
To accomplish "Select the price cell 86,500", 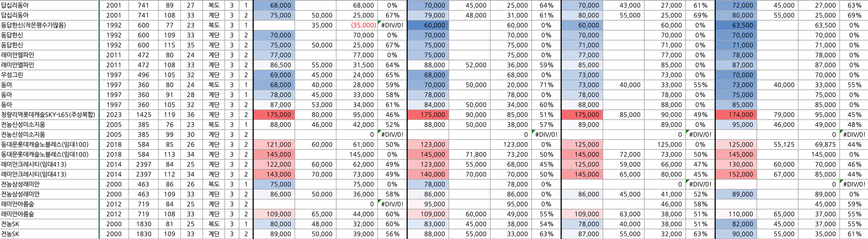I will 274,65.
